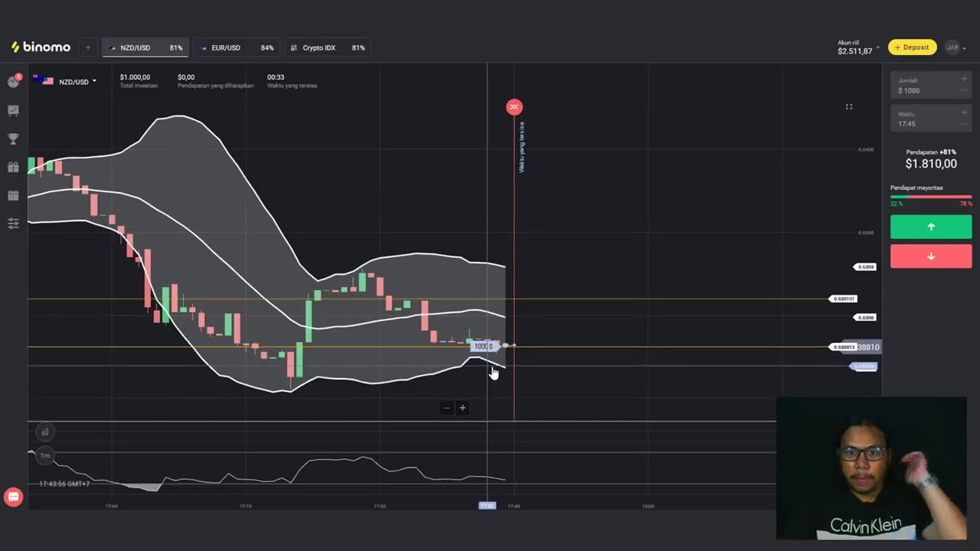This screenshot has width=980, height=551.
Task: Open indicator settings sliders icon
Action: point(13,223)
